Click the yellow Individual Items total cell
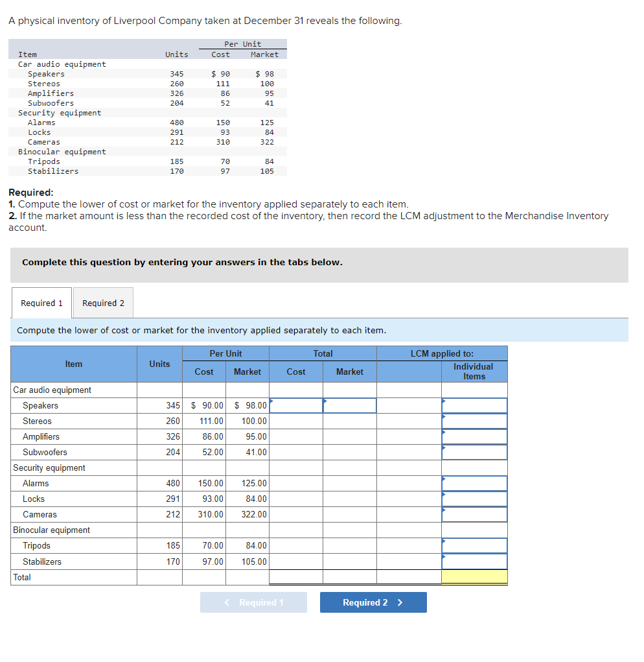 click(x=474, y=577)
